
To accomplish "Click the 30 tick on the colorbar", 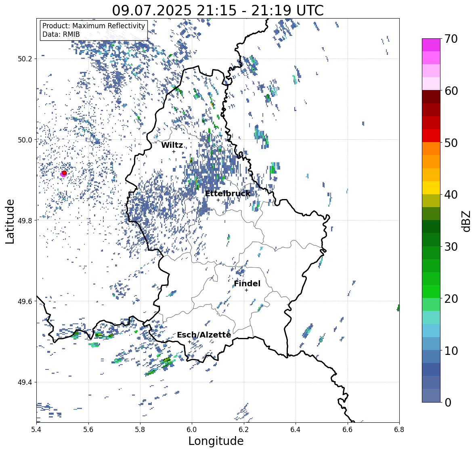I will tap(451, 246).
